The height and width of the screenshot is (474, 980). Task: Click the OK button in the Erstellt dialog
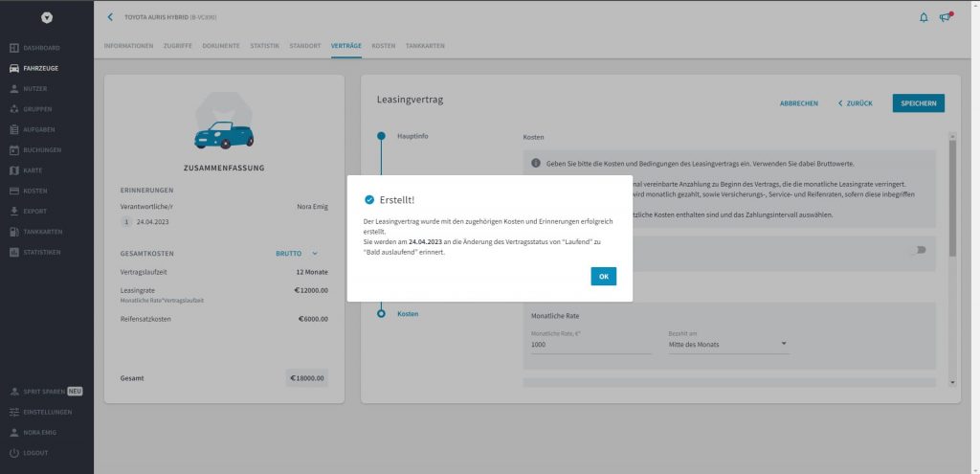(603, 277)
